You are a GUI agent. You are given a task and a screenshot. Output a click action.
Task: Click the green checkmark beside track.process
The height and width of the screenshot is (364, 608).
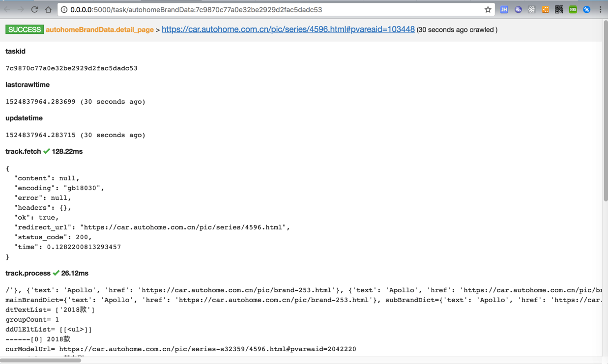coord(56,273)
